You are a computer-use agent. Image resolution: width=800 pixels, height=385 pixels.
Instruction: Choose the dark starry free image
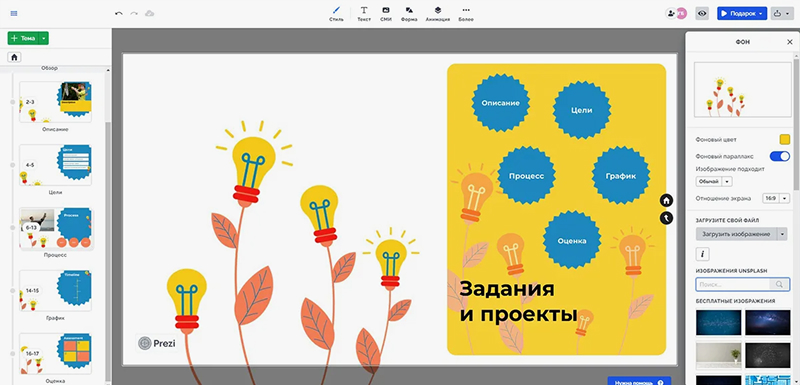coord(767,355)
